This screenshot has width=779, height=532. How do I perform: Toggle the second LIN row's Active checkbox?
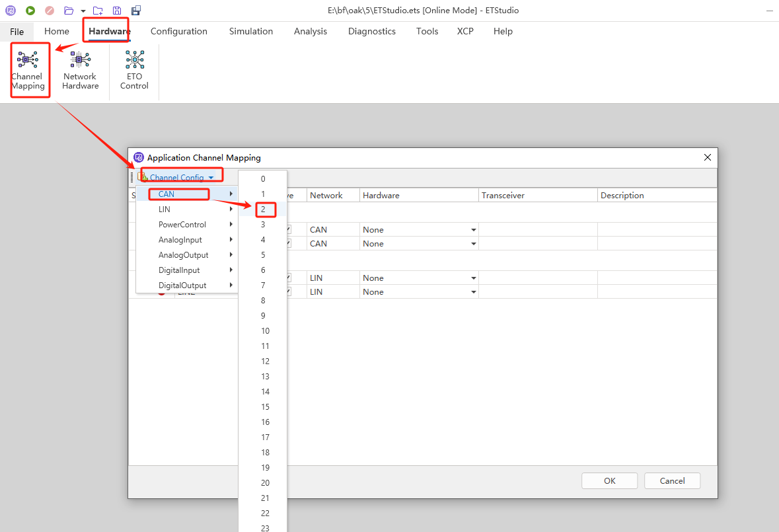coord(288,291)
